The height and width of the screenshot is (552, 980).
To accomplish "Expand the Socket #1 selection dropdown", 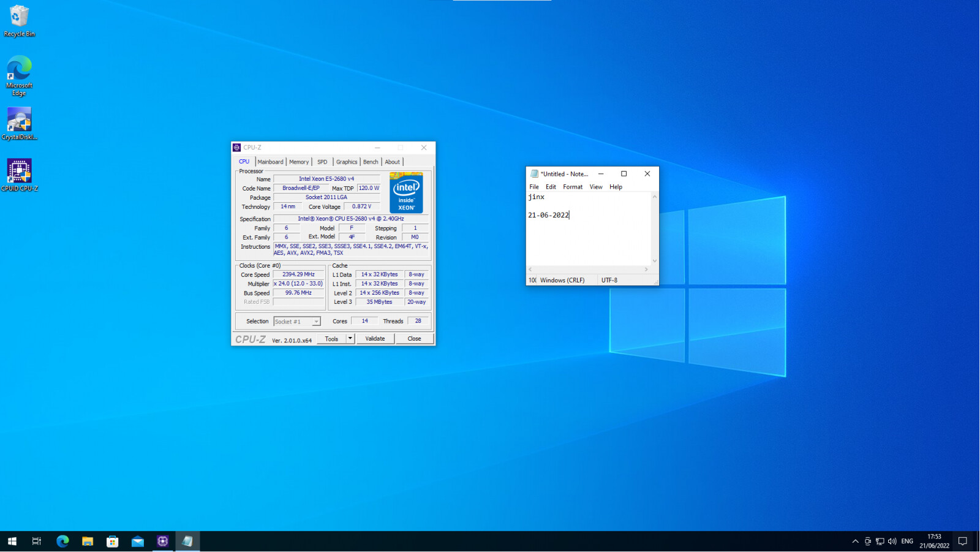I will pos(316,322).
